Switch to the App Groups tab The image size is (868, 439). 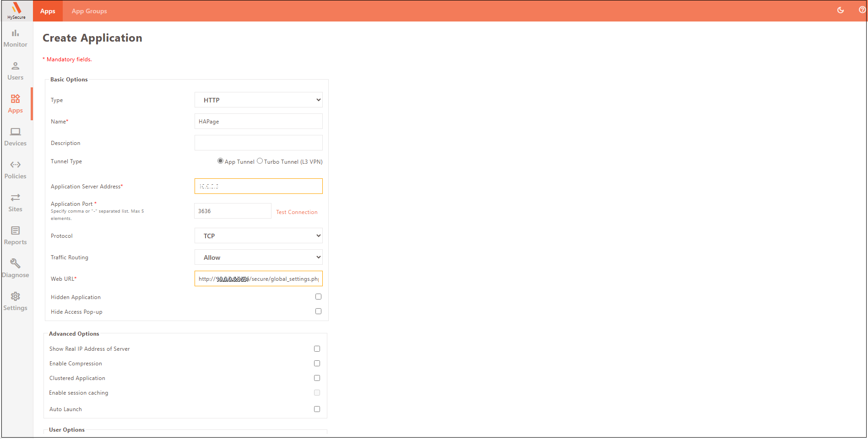click(x=89, y=11)
